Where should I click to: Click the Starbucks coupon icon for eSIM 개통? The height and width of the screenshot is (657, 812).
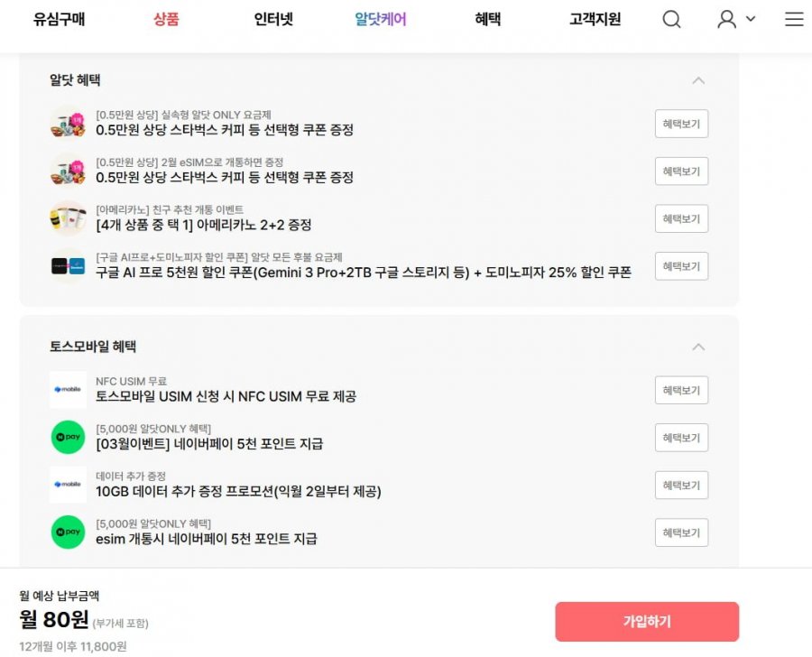click(68, 171)
